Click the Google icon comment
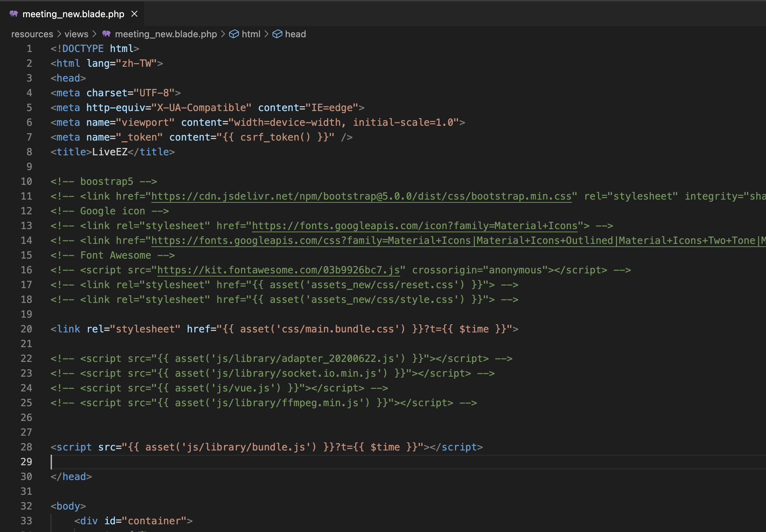 pyautogui.click(x=110, y=211)
